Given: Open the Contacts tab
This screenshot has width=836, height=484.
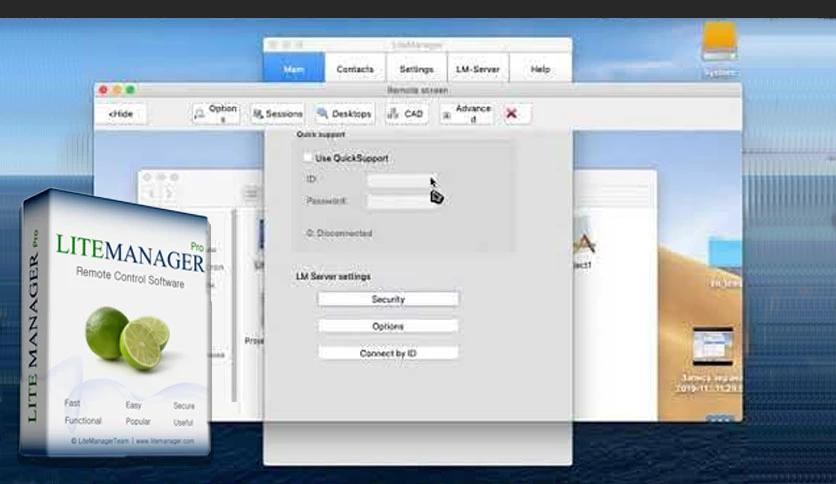Looking at the screenshot, I should (x=355, y=69).
